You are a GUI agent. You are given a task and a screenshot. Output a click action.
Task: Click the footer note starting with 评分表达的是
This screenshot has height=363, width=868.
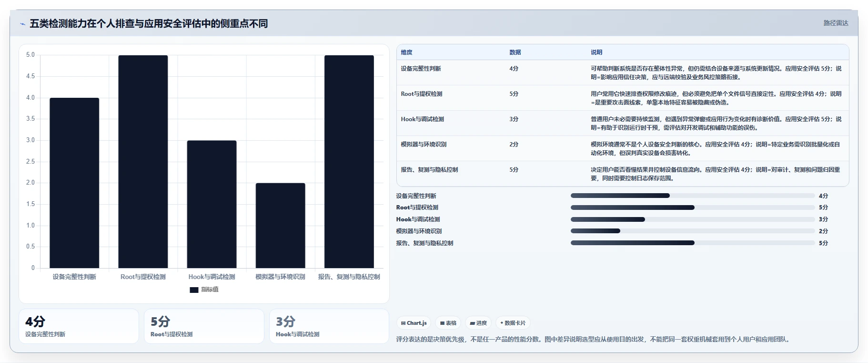point(594,340)
